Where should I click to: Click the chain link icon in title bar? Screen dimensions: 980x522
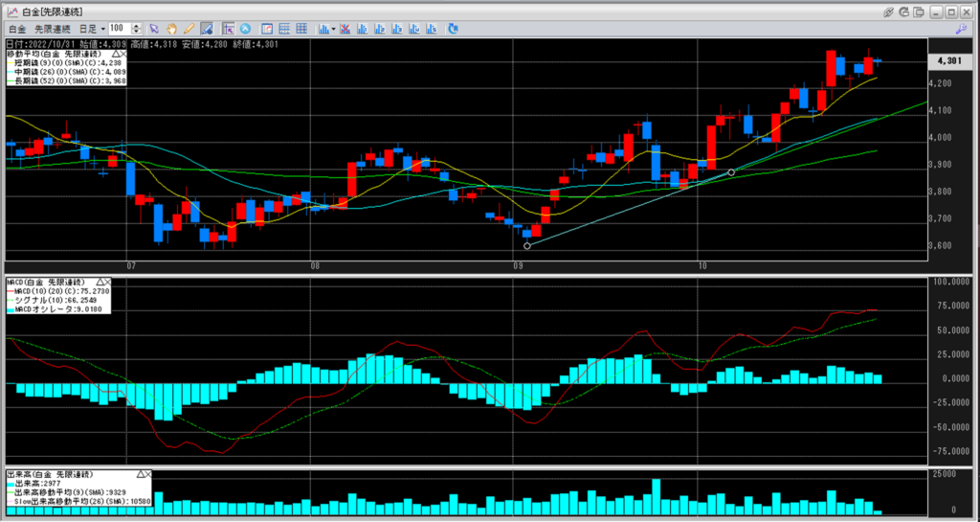[x=889, y=11]
